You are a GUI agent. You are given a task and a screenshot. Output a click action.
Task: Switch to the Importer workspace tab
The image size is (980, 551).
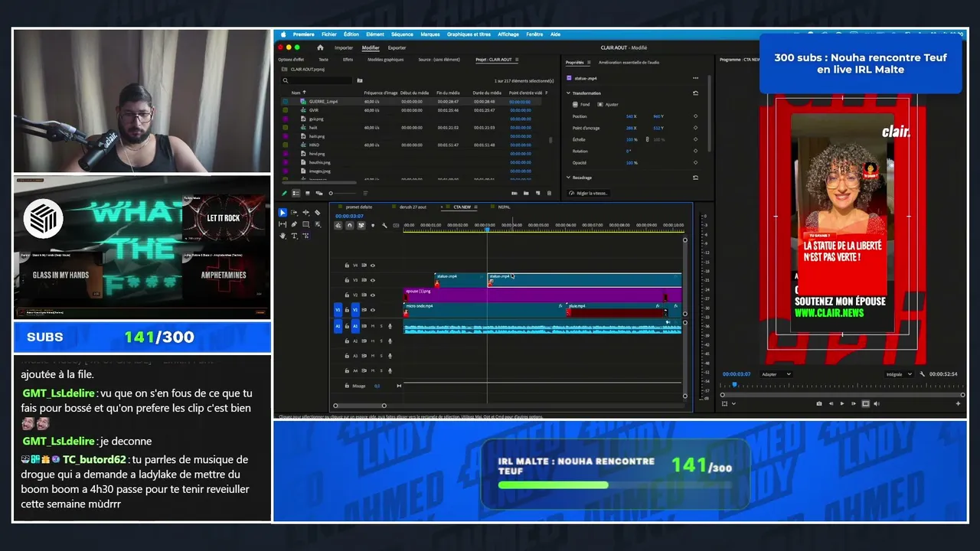click(344, 47)
